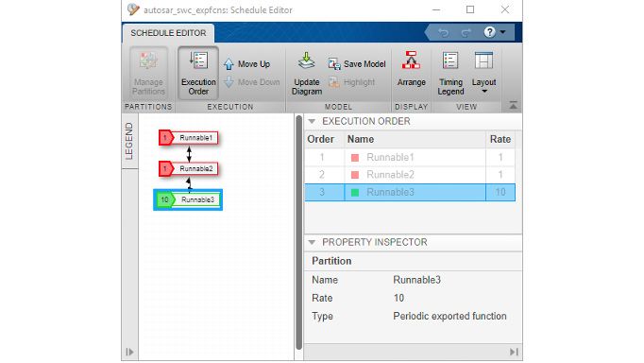Image resolution: width=644 pixels, height=363 pixels.
Task: Click the Save Model button
Action: [357, 64]
